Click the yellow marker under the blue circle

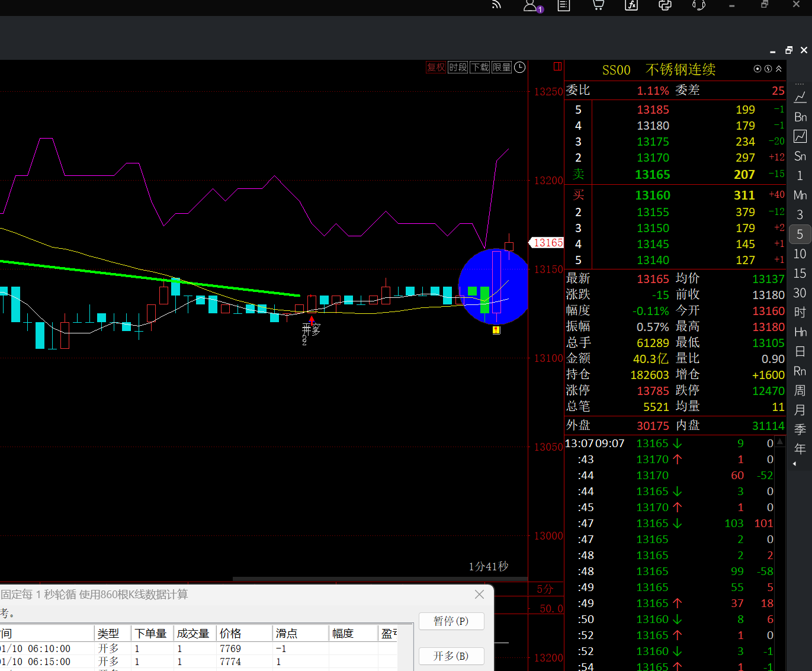click(496, 330)
